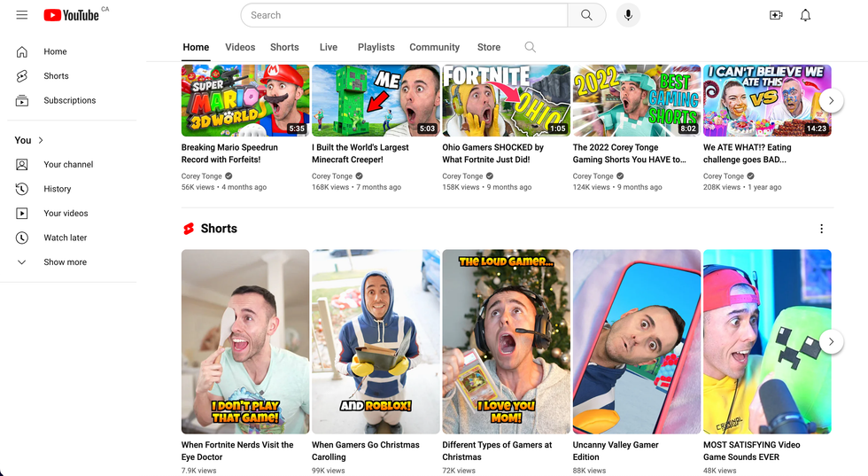Play the Super Mario 3D World thumbnail

245,100
